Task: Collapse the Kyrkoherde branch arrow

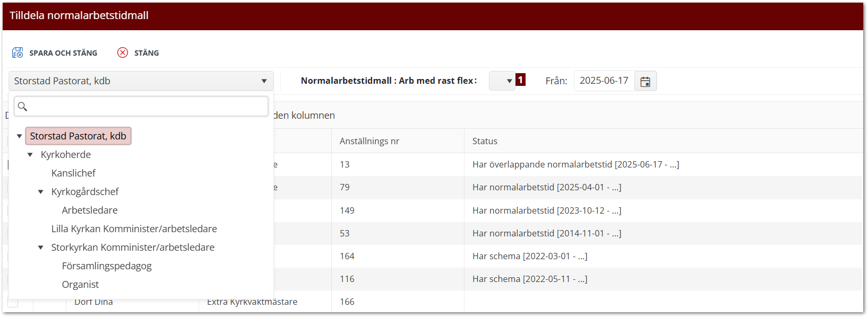Action: (x=30, y=155)
